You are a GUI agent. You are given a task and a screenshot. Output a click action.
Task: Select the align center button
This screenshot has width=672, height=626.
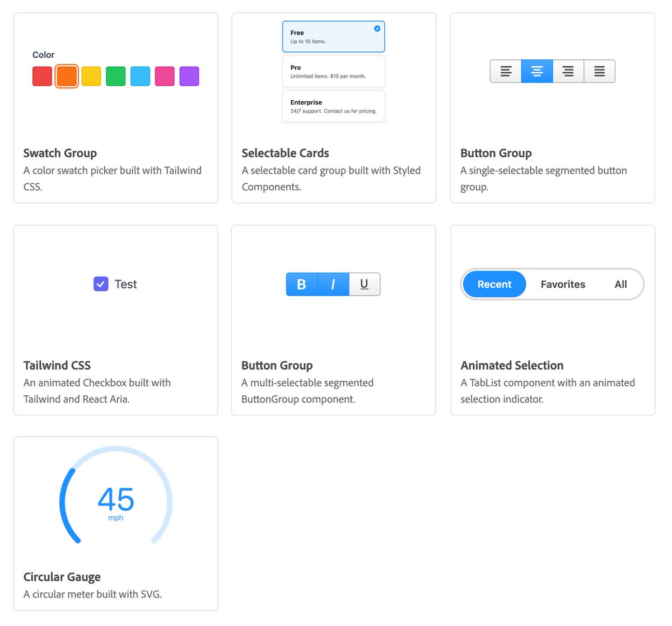coord(537,71)
